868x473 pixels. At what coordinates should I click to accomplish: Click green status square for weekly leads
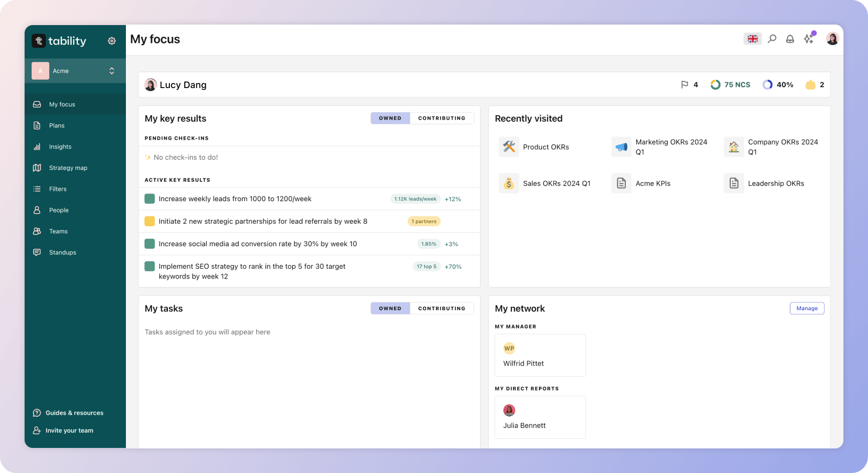150,199
